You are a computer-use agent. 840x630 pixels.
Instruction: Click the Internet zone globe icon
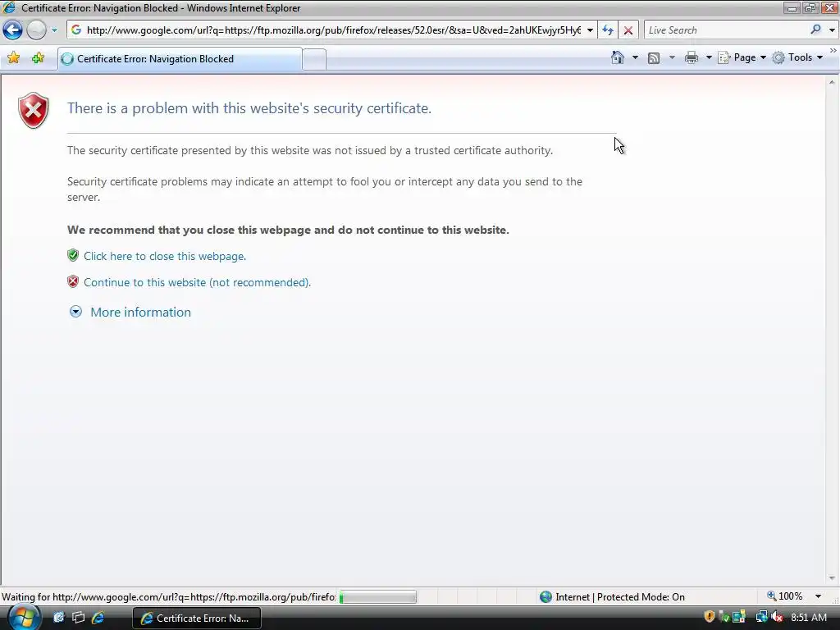pos(546,597)
